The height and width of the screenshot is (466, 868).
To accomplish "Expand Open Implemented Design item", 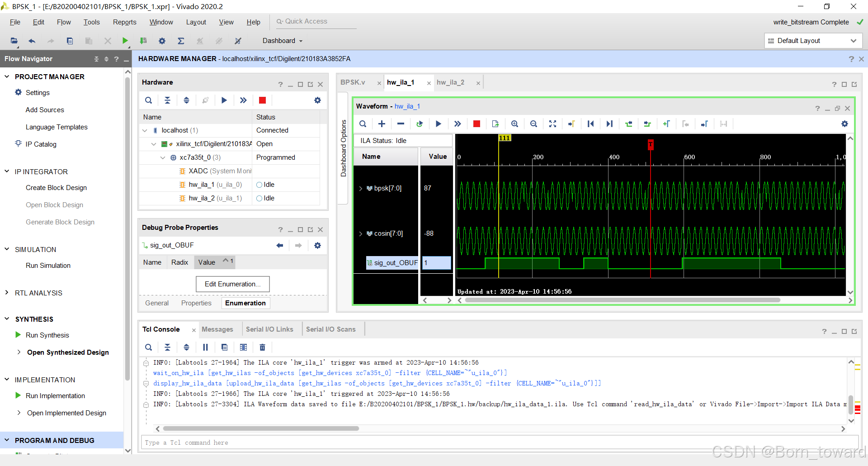I will point(19,413).
